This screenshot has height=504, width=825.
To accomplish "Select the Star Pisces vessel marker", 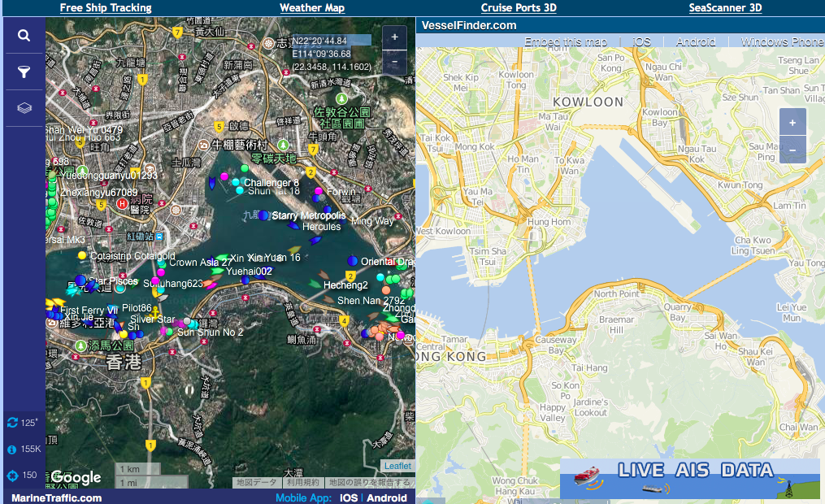I will tap(80, 280).
